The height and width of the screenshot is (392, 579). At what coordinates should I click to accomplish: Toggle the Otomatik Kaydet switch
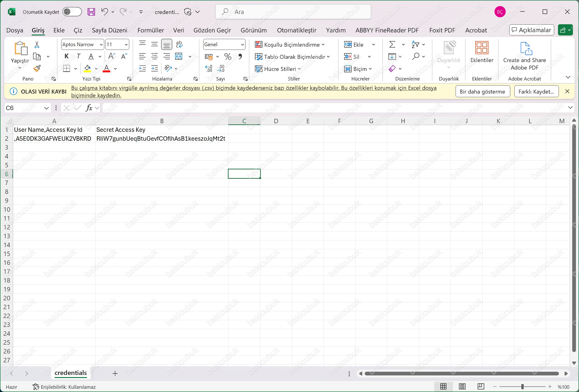72,12
